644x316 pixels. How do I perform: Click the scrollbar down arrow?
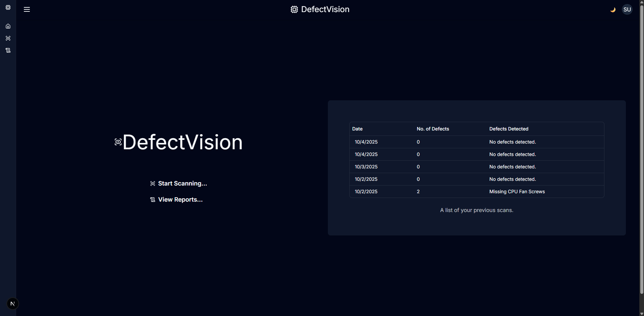click(642, 314)
